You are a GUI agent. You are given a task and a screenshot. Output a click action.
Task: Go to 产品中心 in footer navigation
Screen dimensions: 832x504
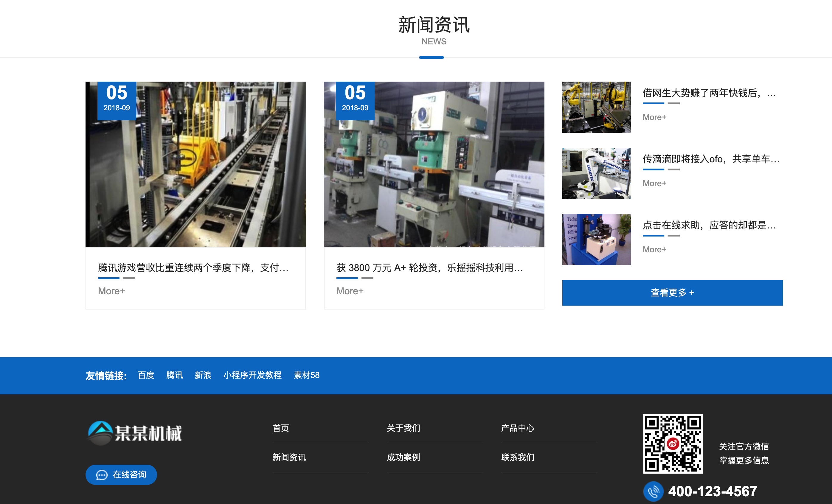[x=518, y=428]
